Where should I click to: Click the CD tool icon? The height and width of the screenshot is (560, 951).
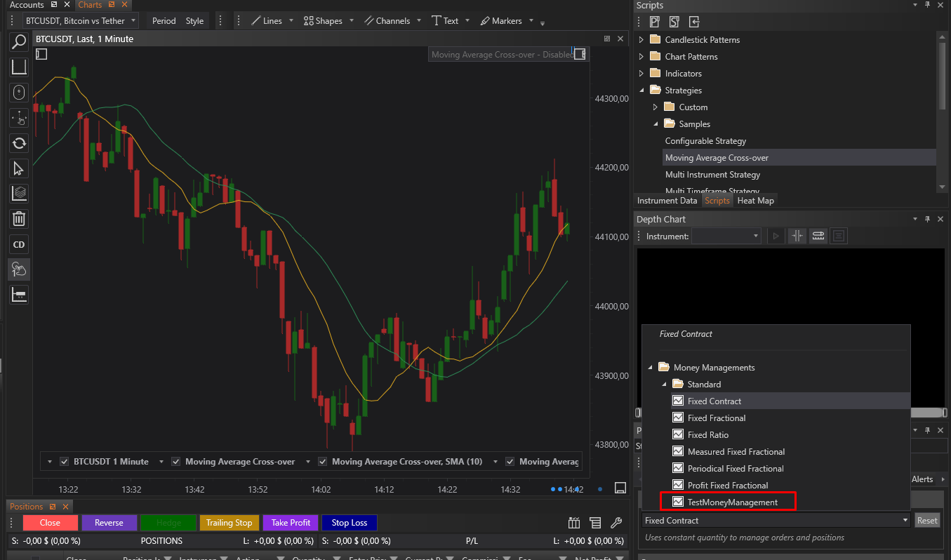[19, 245]
